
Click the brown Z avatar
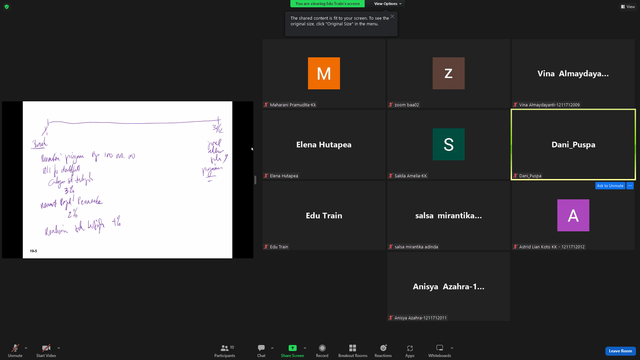tap(449, 73)
